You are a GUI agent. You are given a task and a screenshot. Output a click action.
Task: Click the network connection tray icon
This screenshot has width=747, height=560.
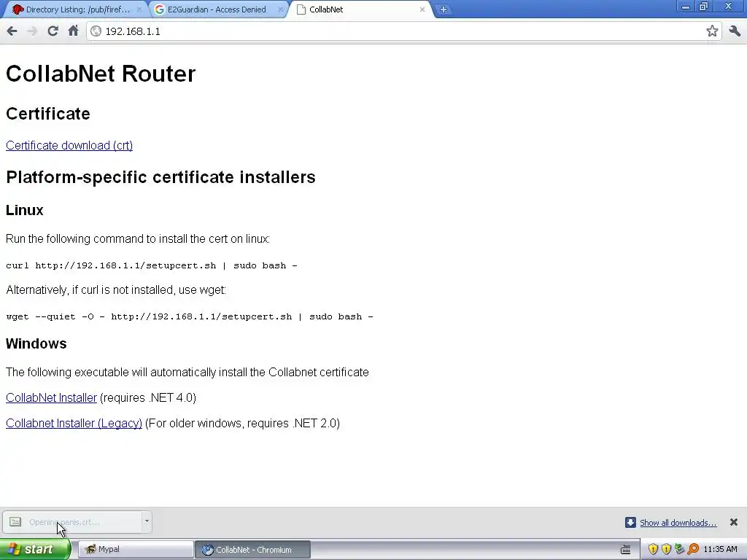pos(679,550)
